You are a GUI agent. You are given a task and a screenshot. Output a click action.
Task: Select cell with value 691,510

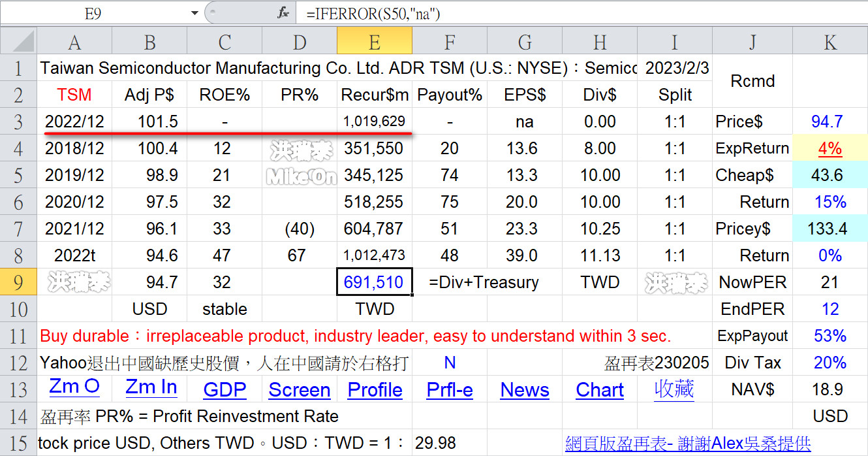[375, 282]
